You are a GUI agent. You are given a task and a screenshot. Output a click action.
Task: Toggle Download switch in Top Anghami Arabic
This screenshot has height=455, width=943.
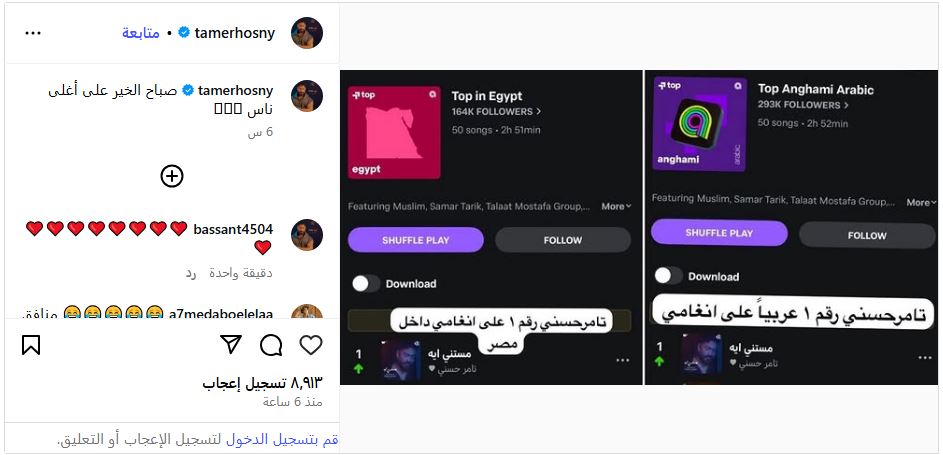pyautogui.click(x=668, y=276)
